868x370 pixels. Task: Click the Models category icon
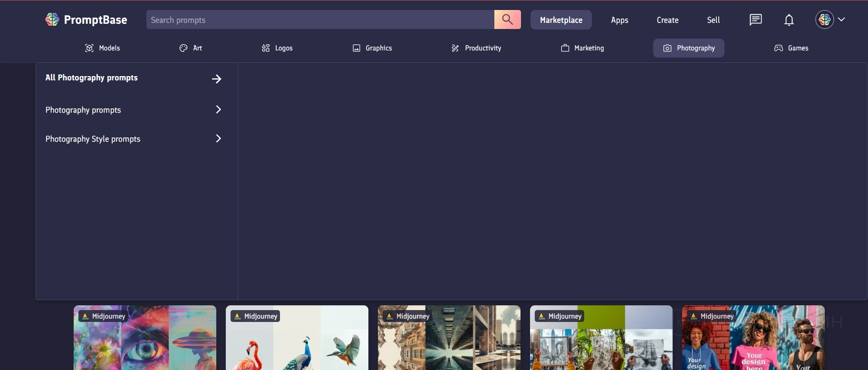89,48
